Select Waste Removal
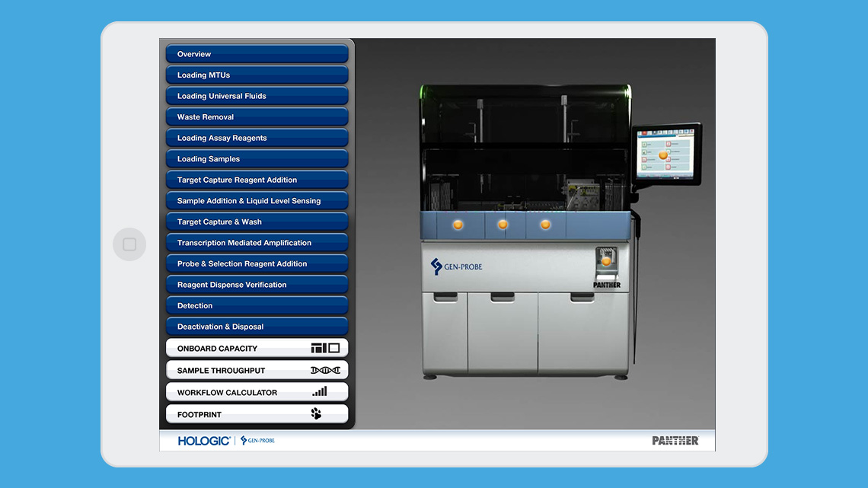Viewport: 868px width, 488px height. 257,116
